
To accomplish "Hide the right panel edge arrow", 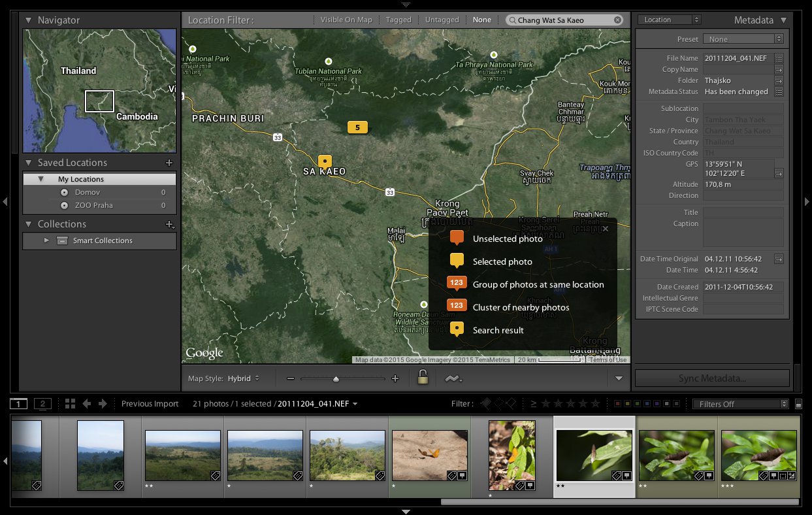I will [807, 202].
